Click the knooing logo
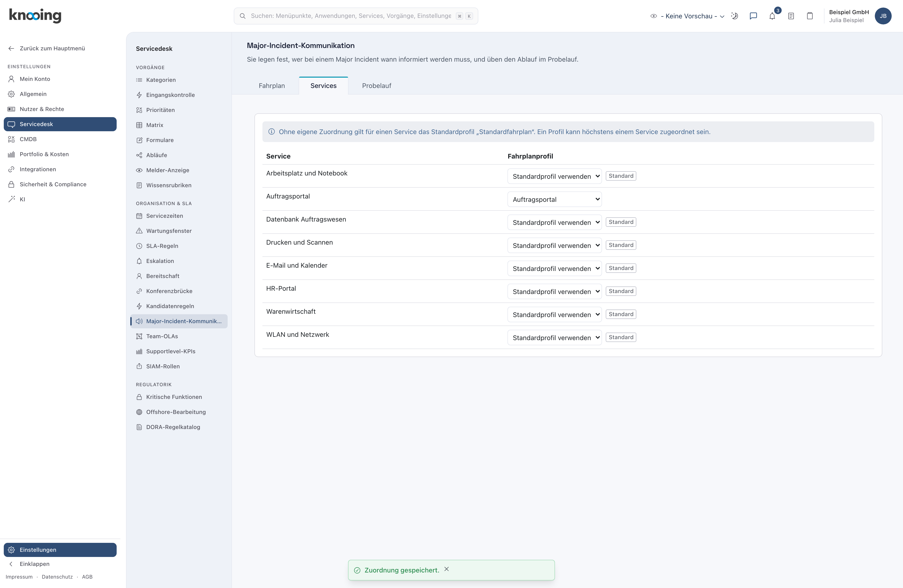 pyautogui.click(x=35, y=16)
